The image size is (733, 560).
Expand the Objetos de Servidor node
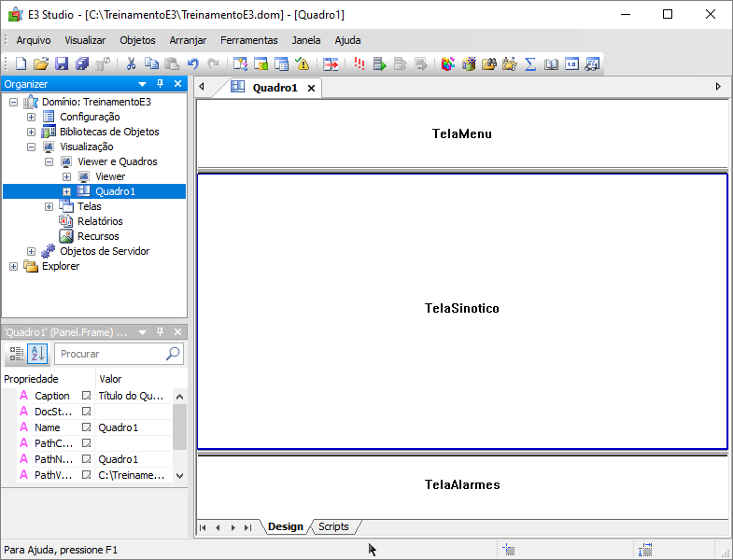tap(32, 251)
